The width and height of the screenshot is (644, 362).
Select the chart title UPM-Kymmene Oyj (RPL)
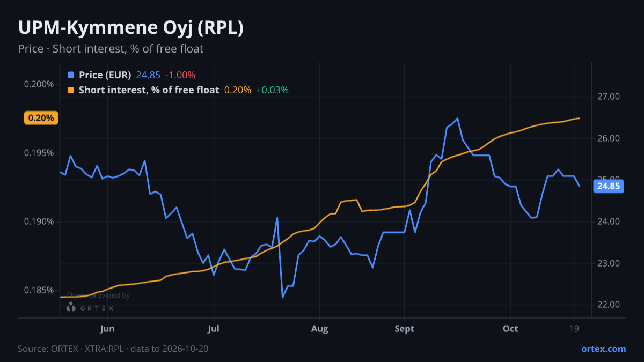click(x=131, y=28)
